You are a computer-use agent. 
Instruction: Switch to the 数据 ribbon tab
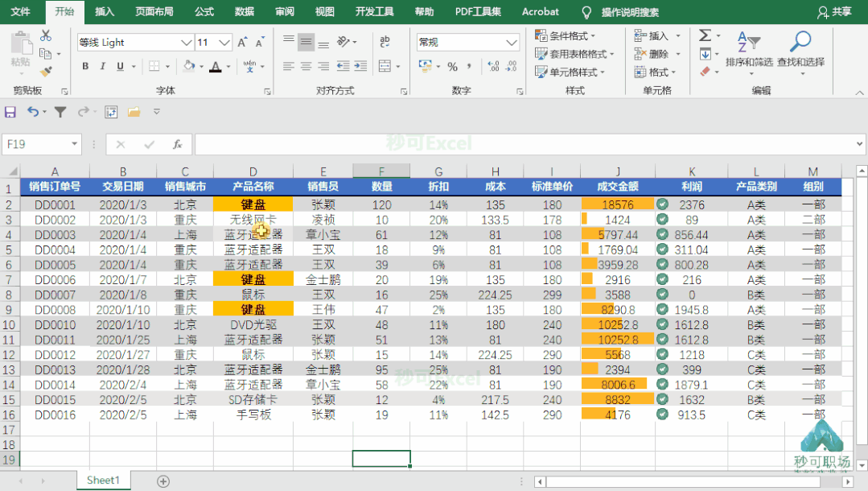(244, 11)
